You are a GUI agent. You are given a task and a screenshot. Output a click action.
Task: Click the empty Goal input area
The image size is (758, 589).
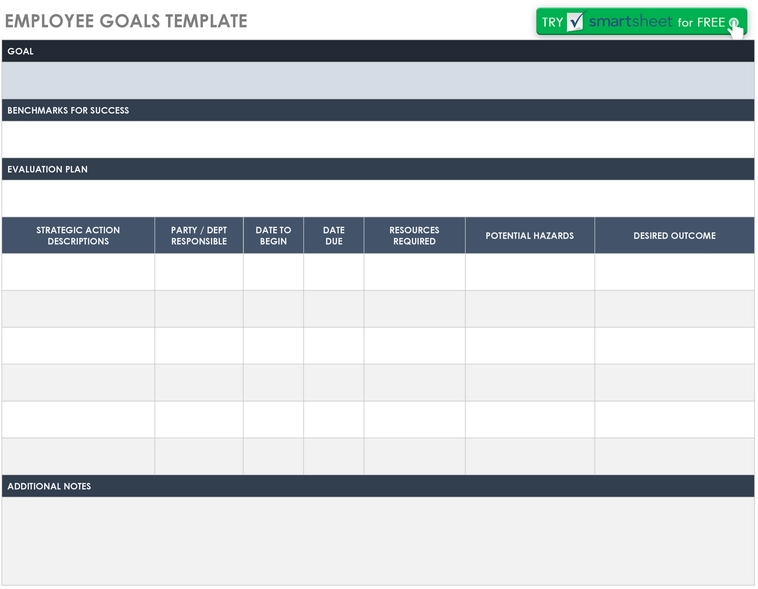point(378,80)
